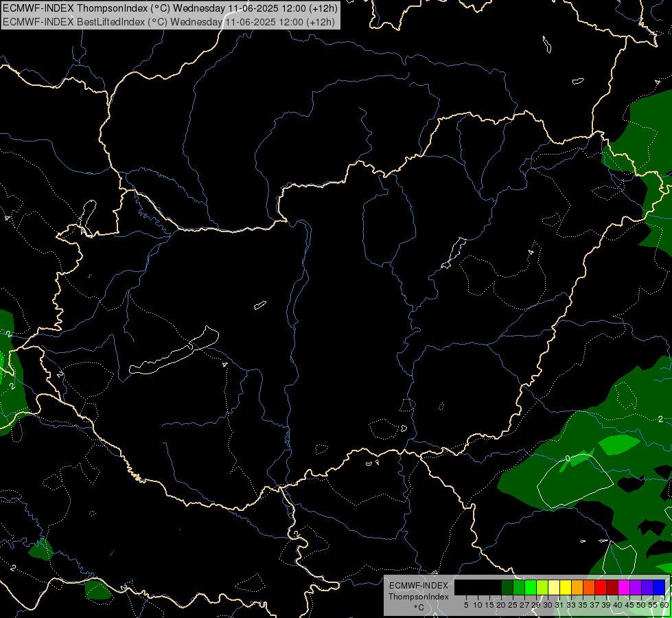This screenshot has height=618, width=672.
Task: Click the legend scale value 39
Action: pyautogui.click(x=606, y=605)
